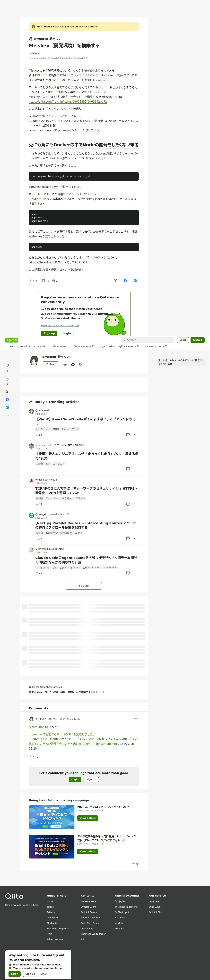View details of the Bright Data campaign
The image size is (210, 980).
88,851
